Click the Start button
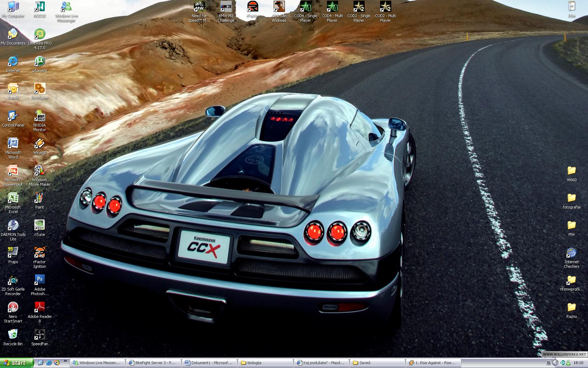 tap(16, 363)
